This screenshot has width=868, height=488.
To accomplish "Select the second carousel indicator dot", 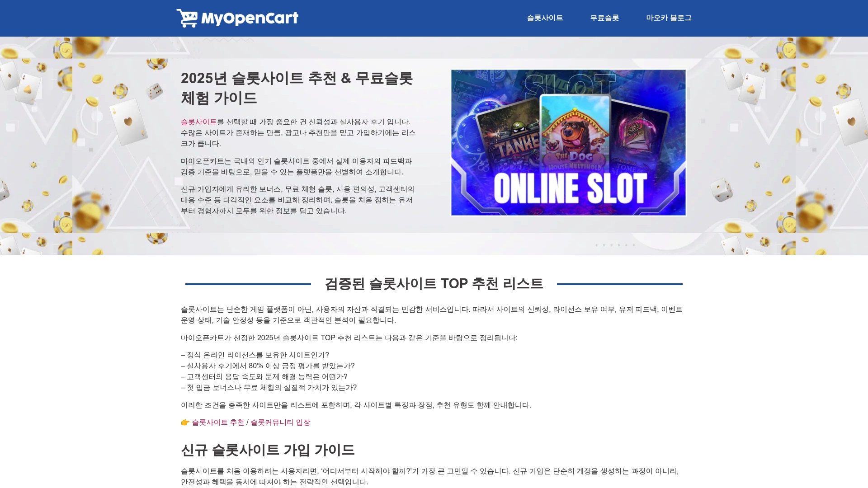I will pos(604,245).
